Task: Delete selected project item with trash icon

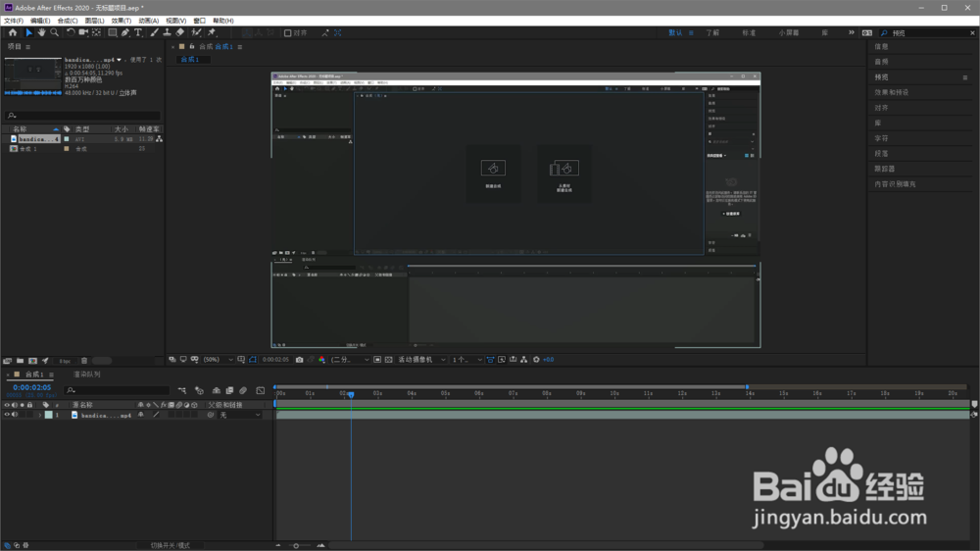Action: [84, 361]
